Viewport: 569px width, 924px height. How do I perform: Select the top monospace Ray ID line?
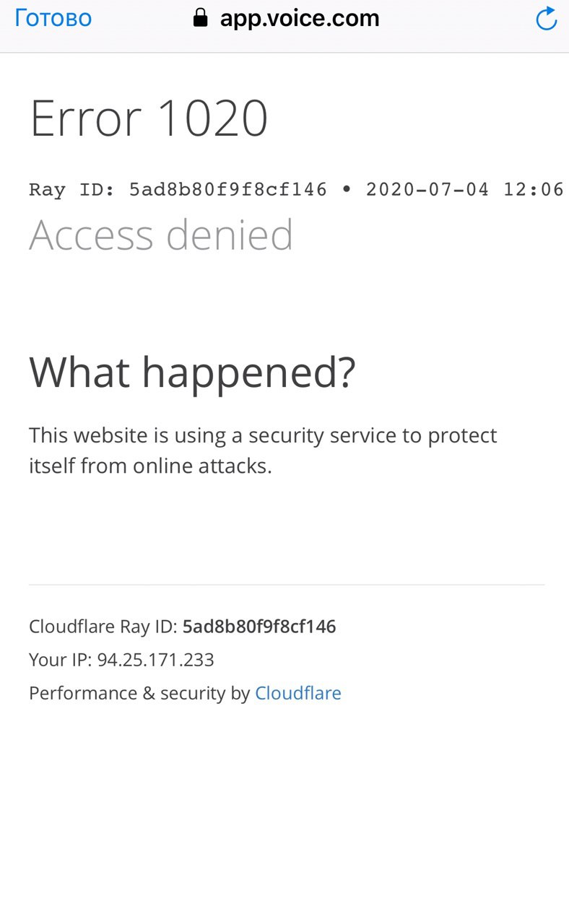tap(296, 190)
